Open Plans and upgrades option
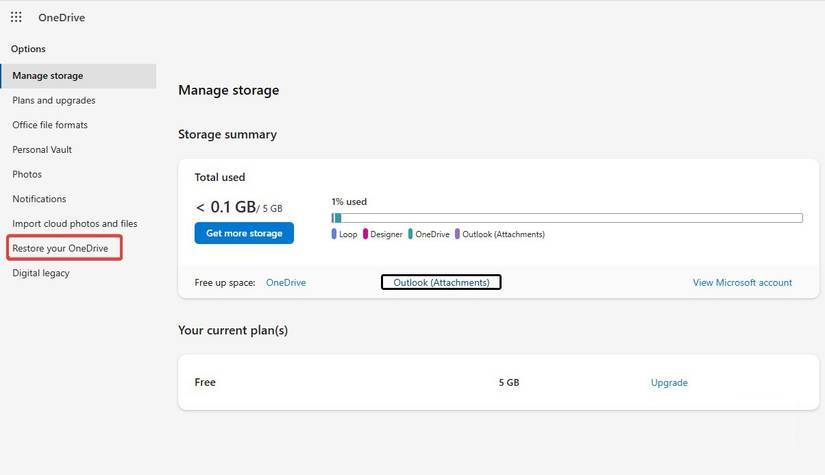 (54, 100)
